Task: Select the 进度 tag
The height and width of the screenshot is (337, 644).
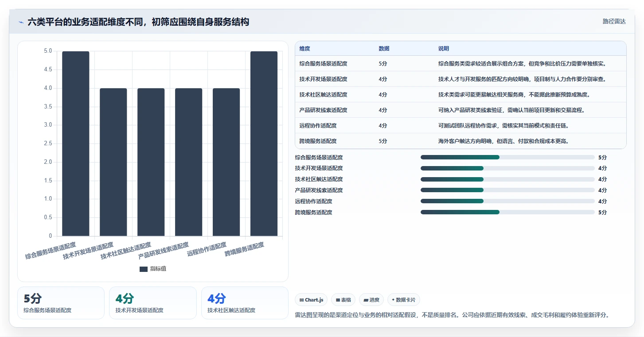Action: pos(371,300)
